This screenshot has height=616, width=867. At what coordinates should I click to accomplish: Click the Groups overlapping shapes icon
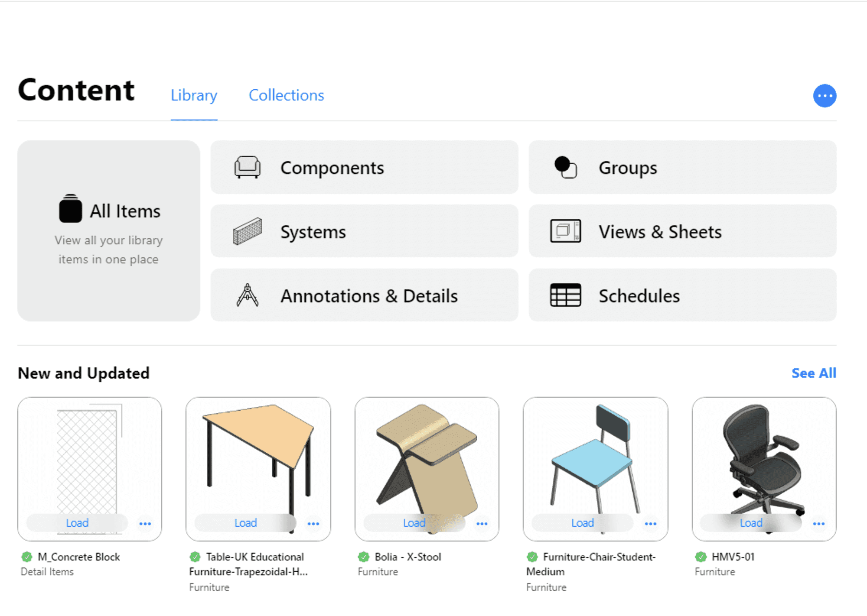click(565, 167)
